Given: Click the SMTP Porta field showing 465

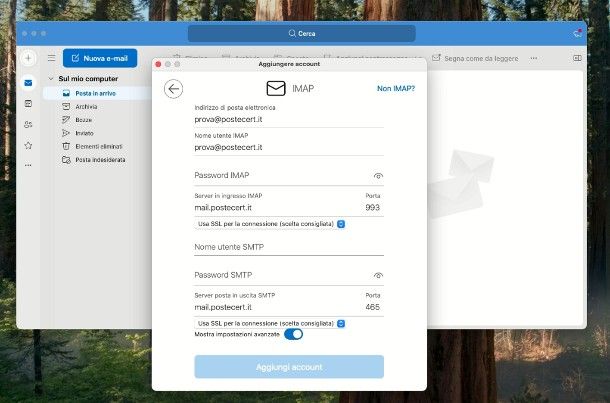Looking at the screenshot, I should (373, 307).
